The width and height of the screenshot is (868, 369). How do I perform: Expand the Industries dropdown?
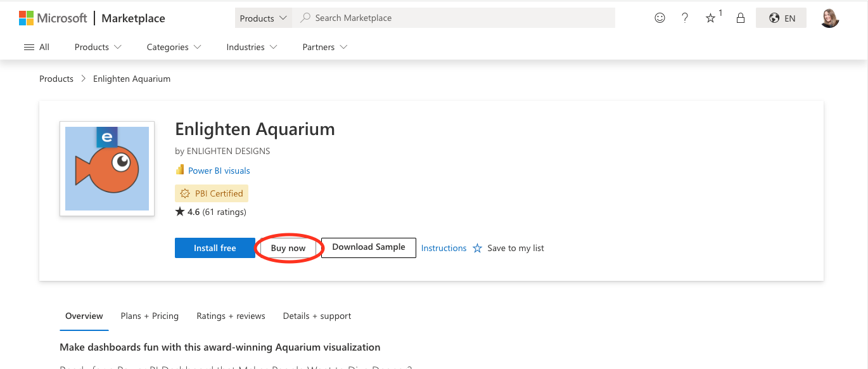252,47
